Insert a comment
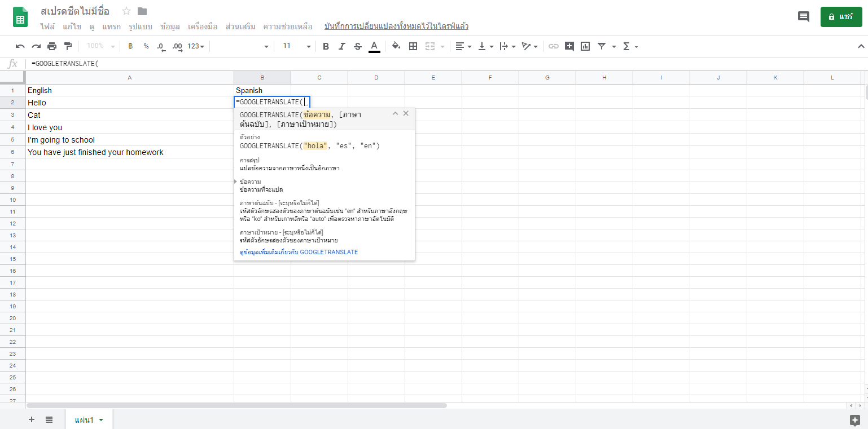 pyautogui.click(x=569, y=46)
